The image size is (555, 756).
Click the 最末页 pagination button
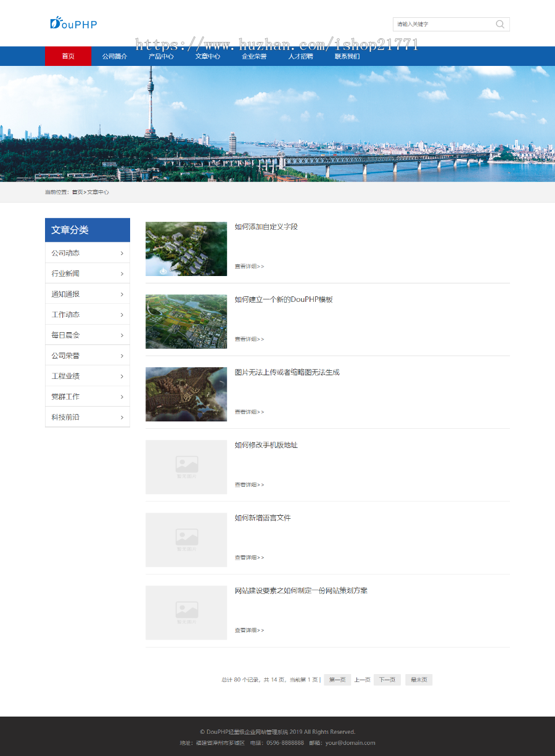click(x=418, y=680)
